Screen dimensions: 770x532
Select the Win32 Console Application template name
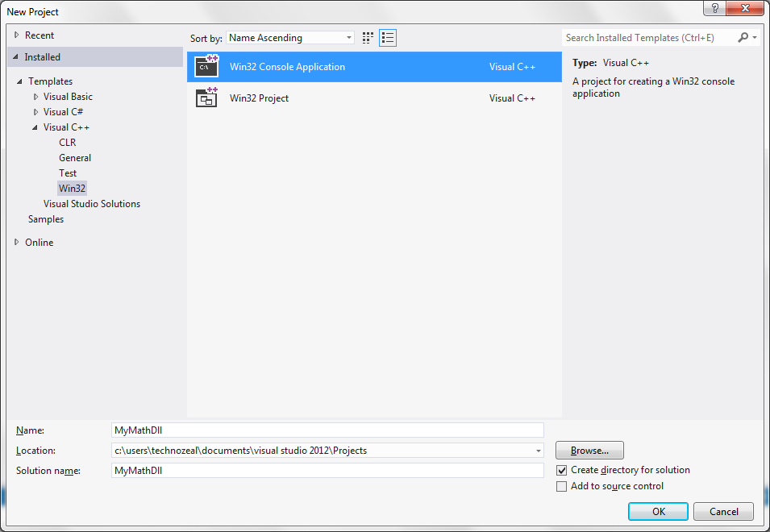(287, 67)
